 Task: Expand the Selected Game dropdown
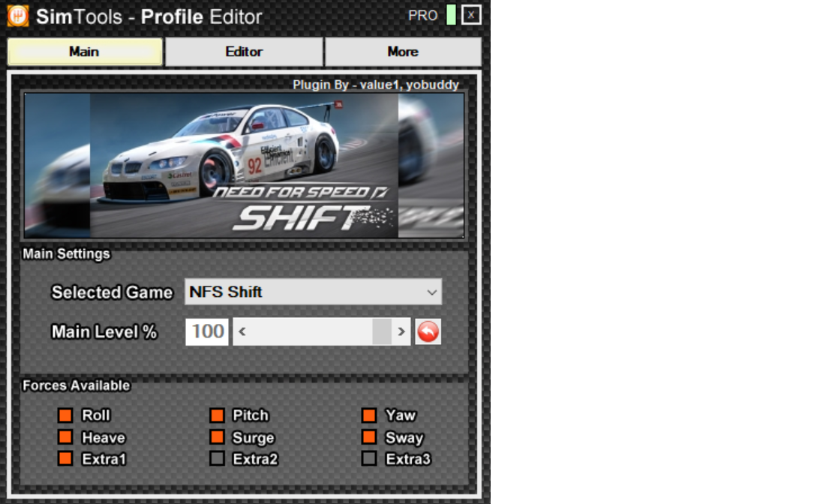313,292
